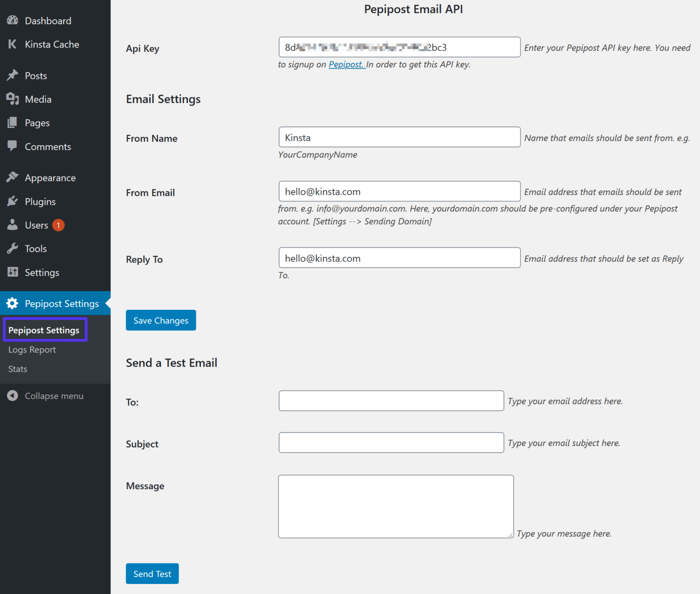Open the Dashboard icon

click(x=12, y=20)
